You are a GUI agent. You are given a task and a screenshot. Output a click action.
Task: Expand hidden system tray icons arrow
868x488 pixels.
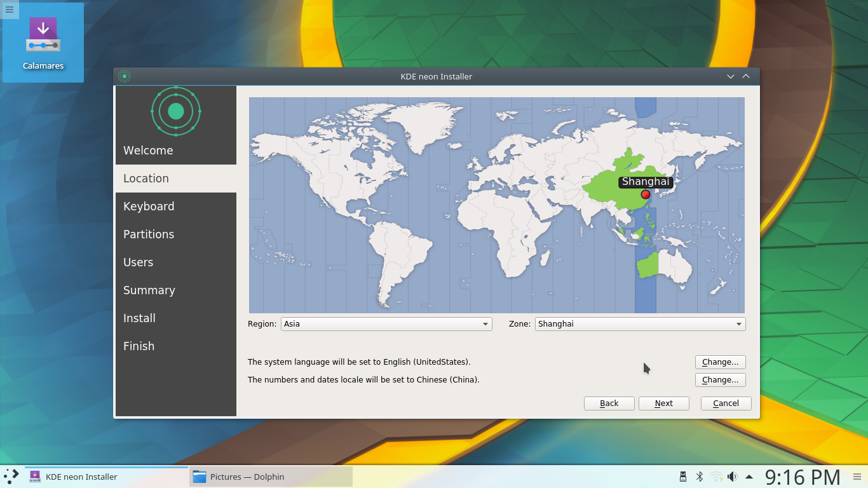pos(749,477)
